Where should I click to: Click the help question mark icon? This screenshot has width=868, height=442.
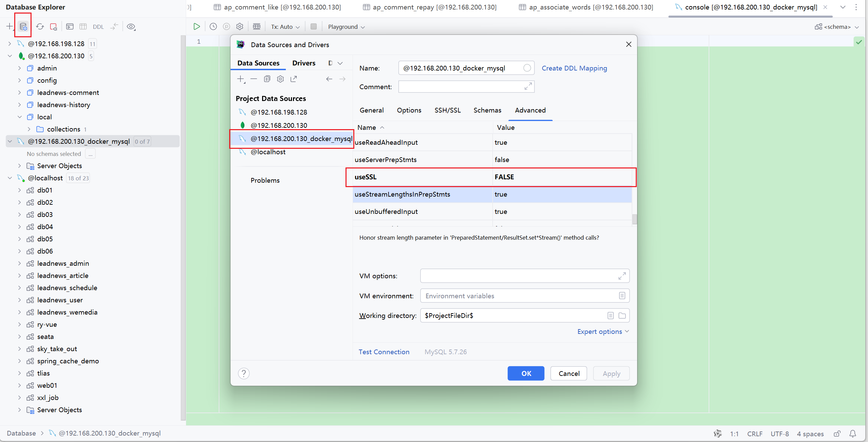pyautogui.click(x=243, y=373)
